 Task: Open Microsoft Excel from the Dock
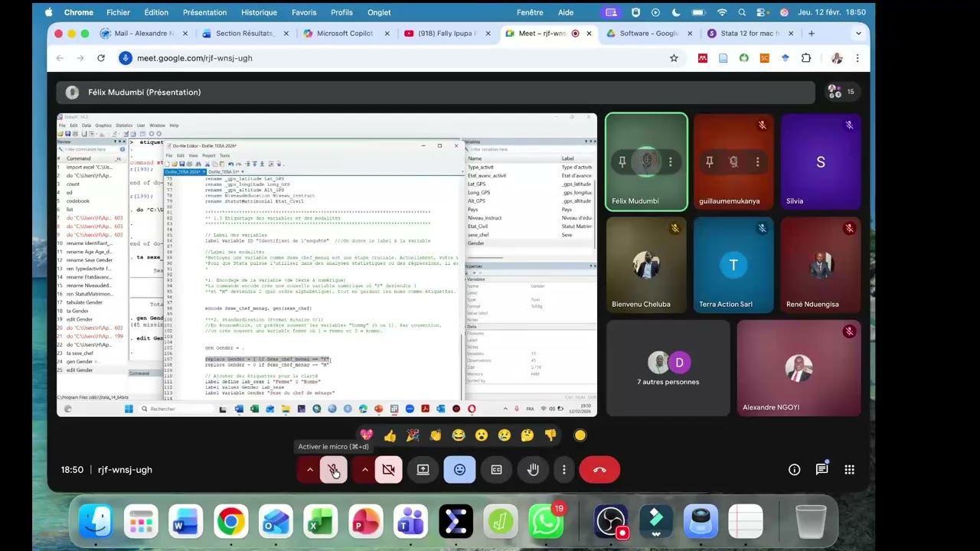(320, 523)
